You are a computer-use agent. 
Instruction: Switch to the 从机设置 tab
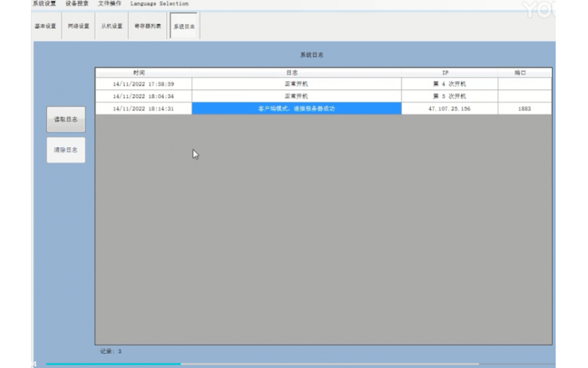[112, 26]
